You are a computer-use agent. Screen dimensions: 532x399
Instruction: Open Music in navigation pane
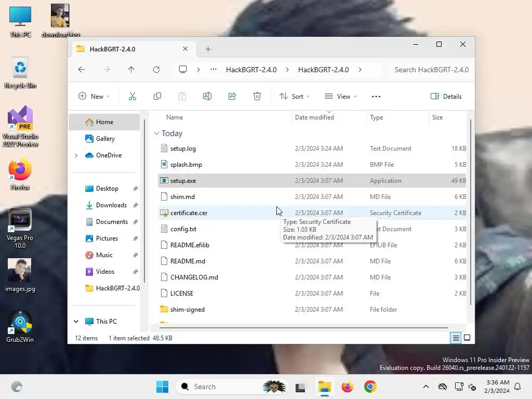(x=104, y=255)
